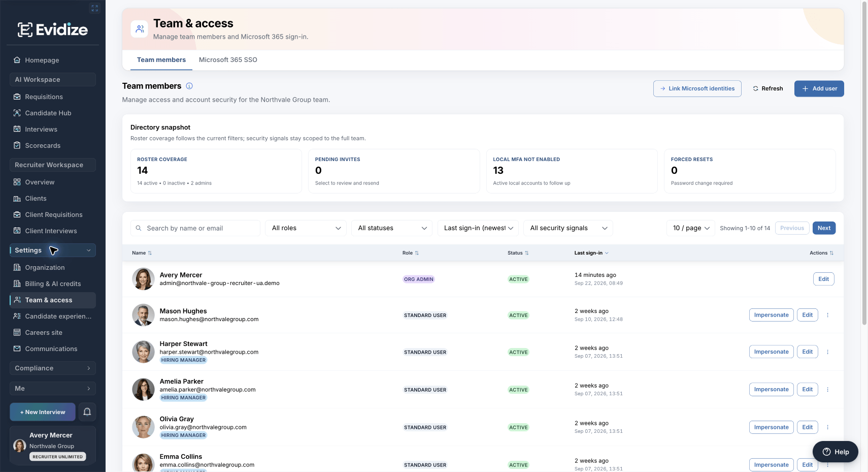
Task: Refresh the team members list
Action: click(x=767, y=88)
